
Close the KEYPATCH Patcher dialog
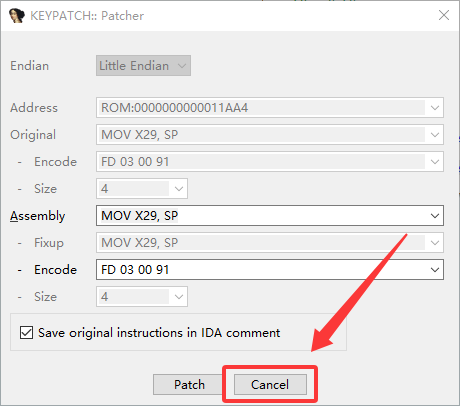click(444, 15)
